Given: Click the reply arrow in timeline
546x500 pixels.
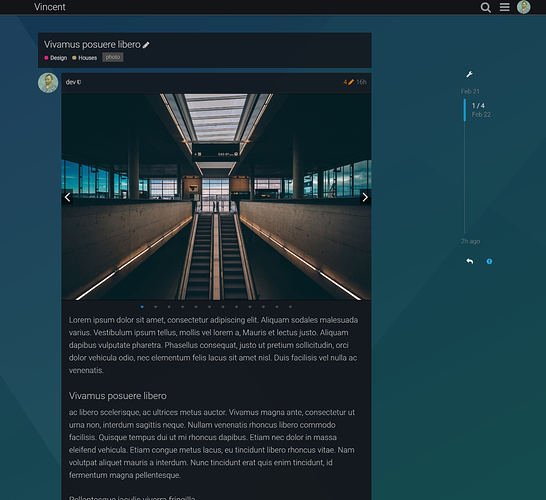Looking at the screenshot, I should (470, 261).
